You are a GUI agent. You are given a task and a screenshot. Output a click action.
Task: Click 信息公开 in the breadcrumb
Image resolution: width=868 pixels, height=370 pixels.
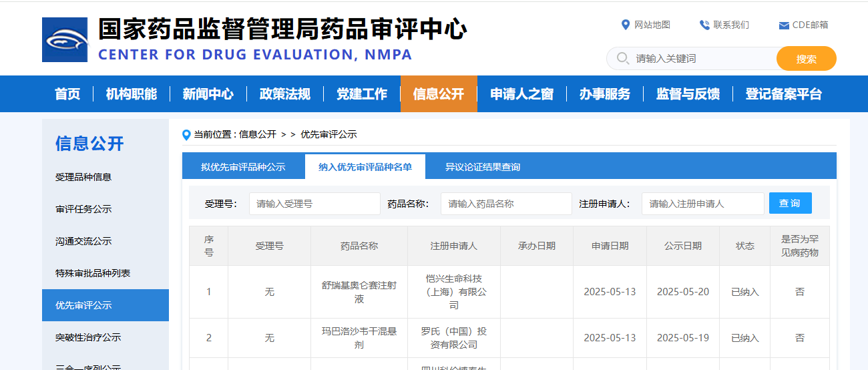258,134
